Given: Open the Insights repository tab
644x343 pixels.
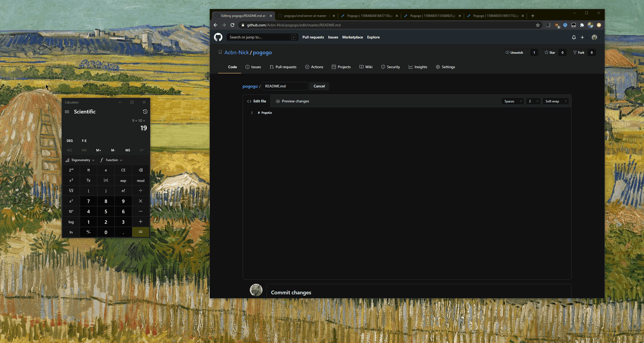Looking at the screenshot, I should 418,67.
